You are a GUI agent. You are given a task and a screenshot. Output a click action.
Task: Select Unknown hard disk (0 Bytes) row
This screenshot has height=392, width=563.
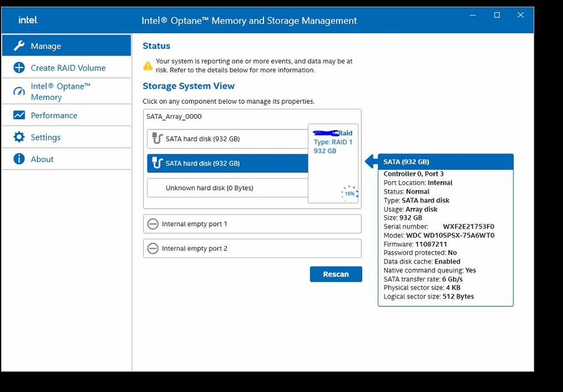tap(227, 188)
